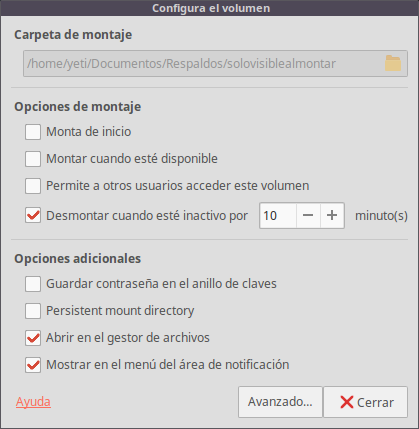Image resolution: width=419 pixels, height=429 pixels.
Task: Allow other users to access this volume
Action: tap(33, 186)
